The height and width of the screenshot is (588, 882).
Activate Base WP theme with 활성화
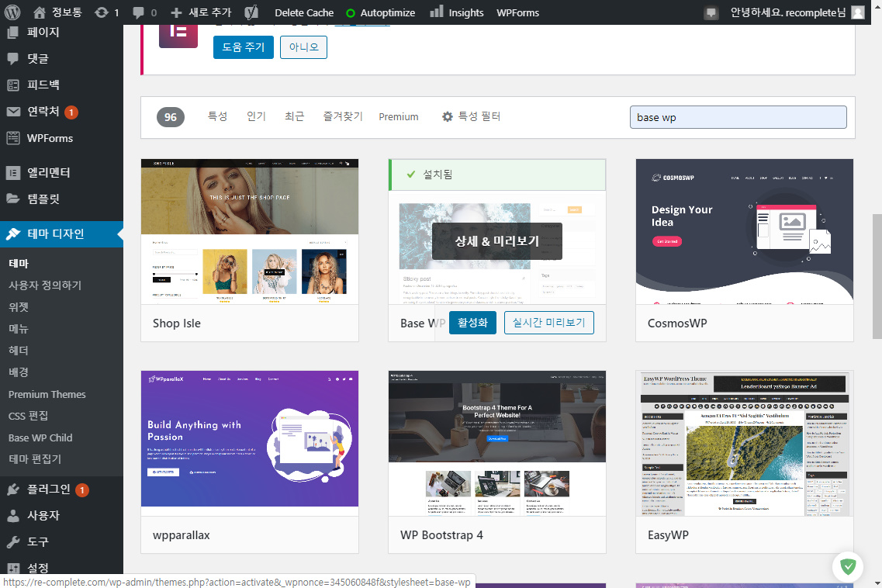(472, 323)
